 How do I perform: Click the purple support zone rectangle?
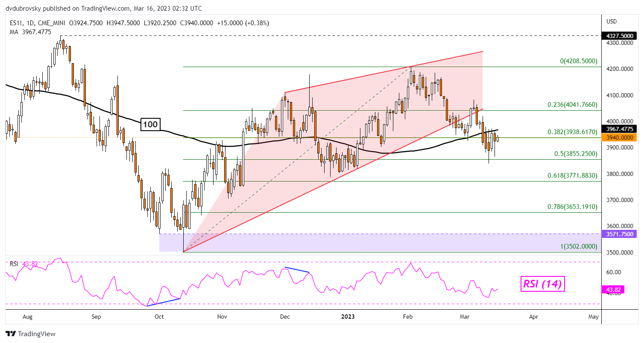[379, 243]
